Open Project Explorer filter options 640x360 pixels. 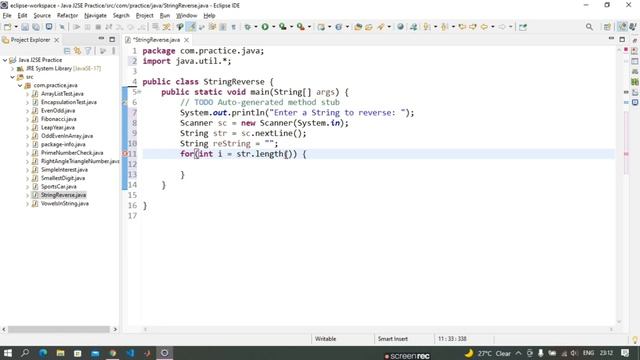[88, 51]
